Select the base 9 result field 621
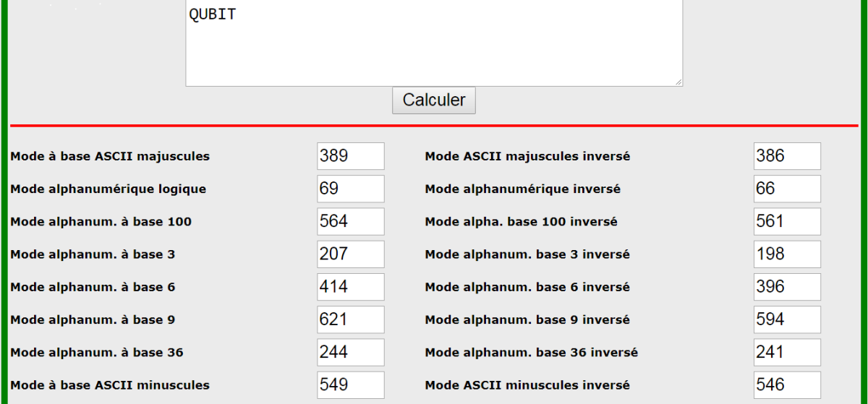 coord(350,319)
